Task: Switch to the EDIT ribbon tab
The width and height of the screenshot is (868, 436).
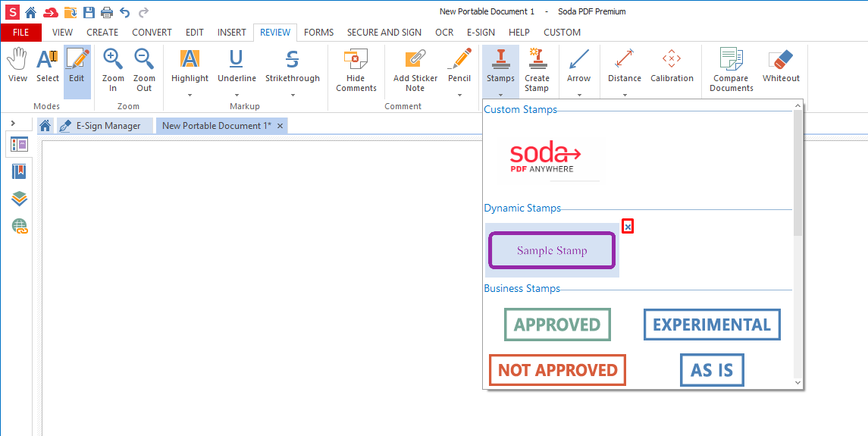Action: click(x=194, y=32)
